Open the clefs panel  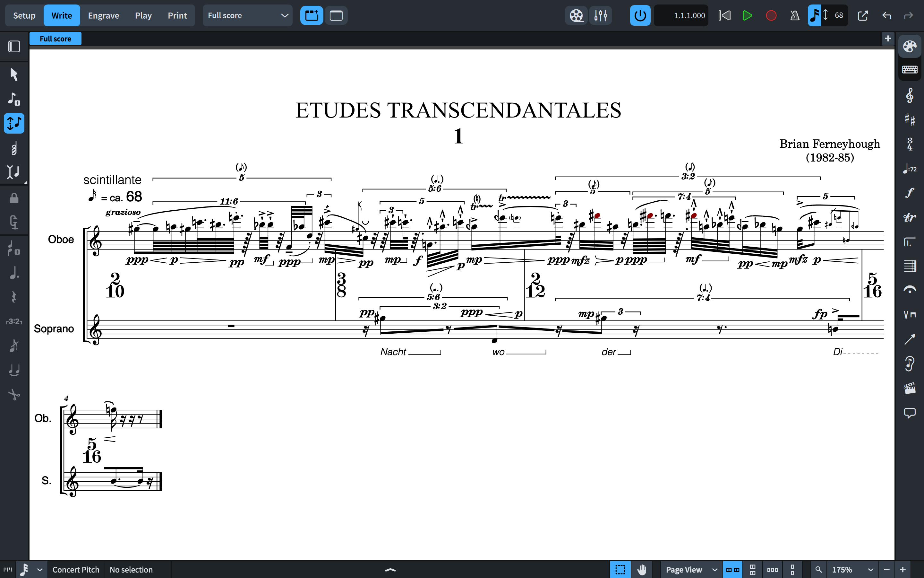910,95
